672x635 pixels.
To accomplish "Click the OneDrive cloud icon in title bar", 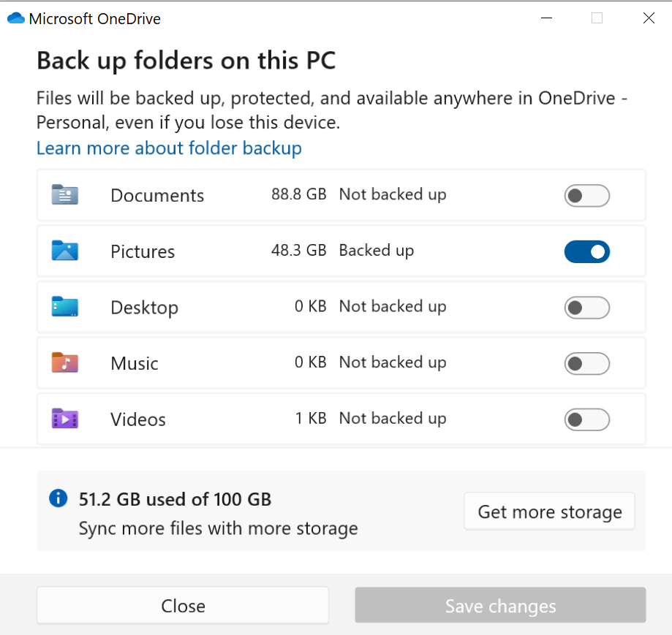I will (16, 18).
